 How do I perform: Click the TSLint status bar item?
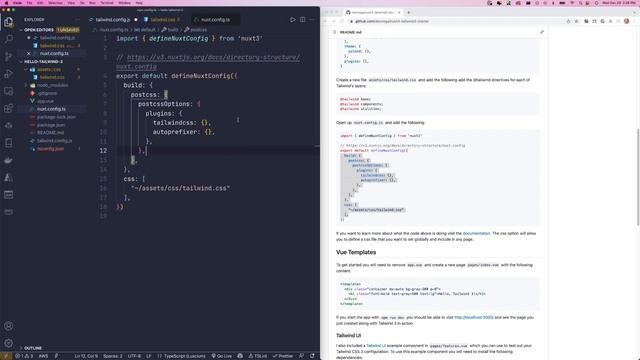pyautogui.click(x=258, y=356)
